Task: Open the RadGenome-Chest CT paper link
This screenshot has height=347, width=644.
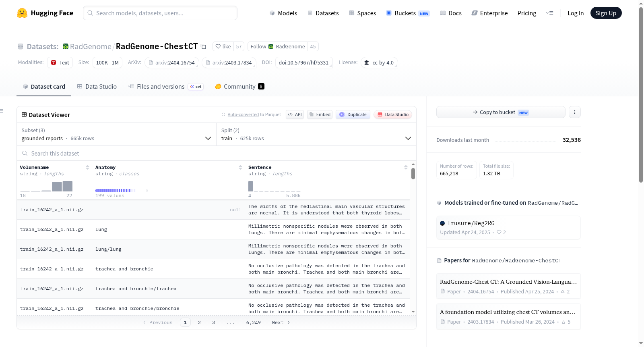Action: pos(508,286)
